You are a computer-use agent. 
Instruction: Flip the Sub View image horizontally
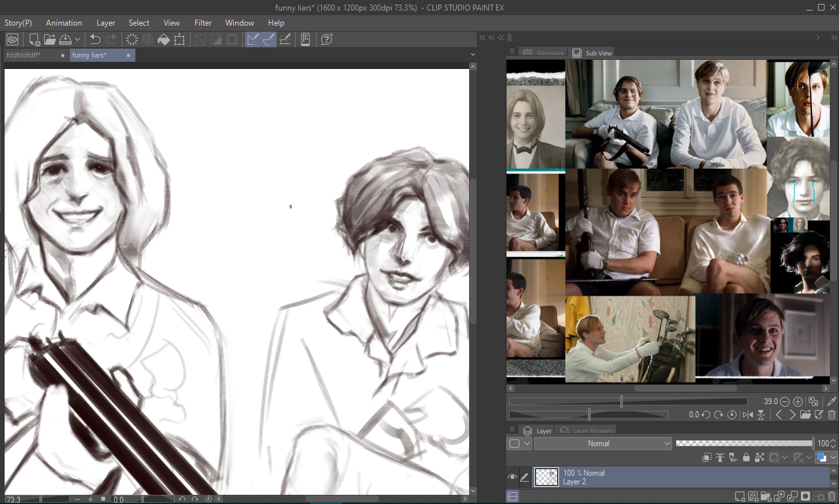tap(748, 415)
